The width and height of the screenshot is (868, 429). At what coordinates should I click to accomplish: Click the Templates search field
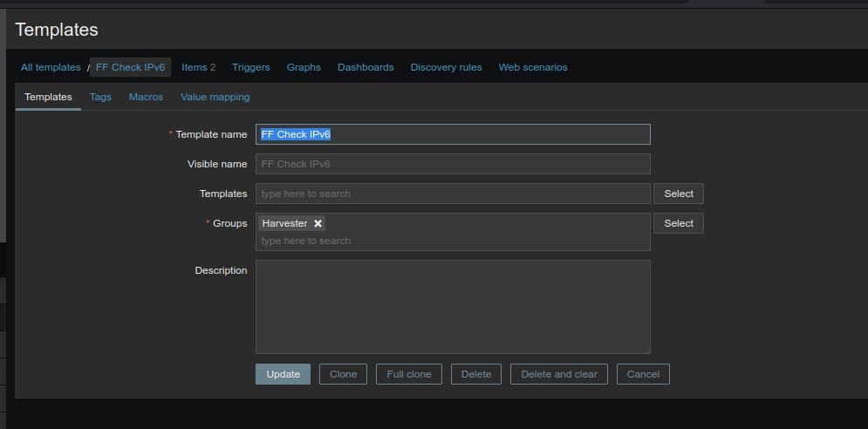coord(452,194)
